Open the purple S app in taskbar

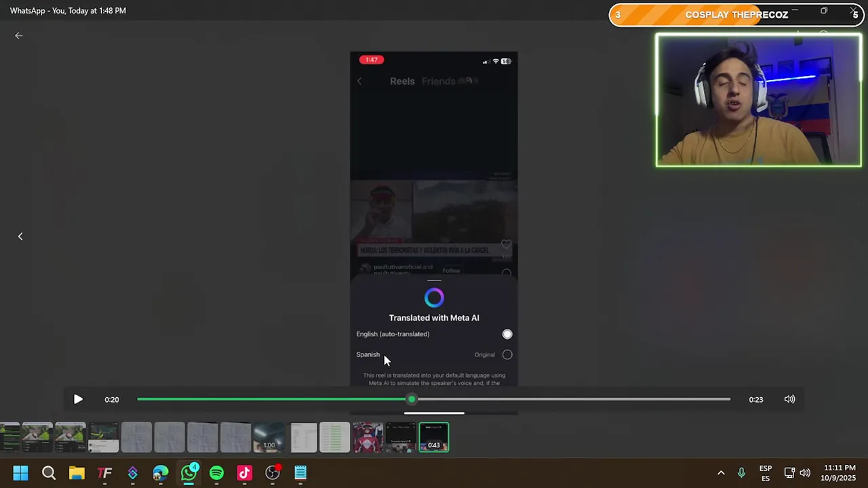pos(133,473)
